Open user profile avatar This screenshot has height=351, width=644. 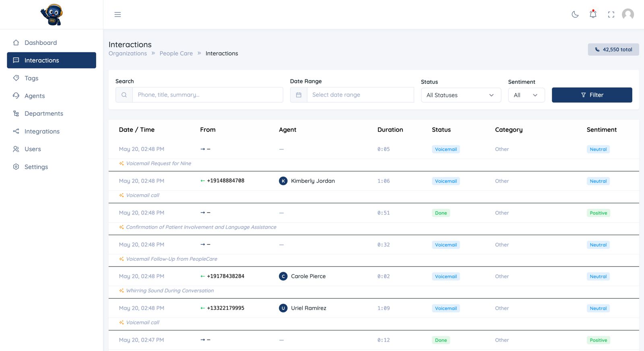pyautogui.click(x=628, y=14)
